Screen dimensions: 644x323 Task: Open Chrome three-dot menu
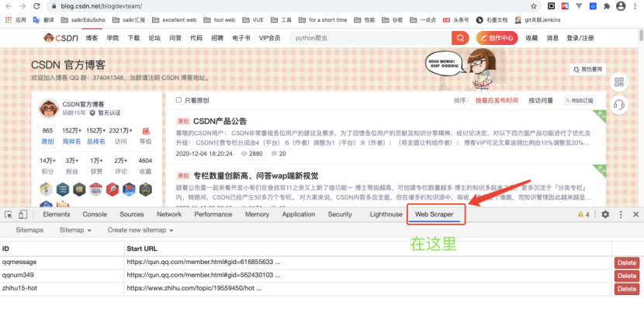tap(635, 6)
